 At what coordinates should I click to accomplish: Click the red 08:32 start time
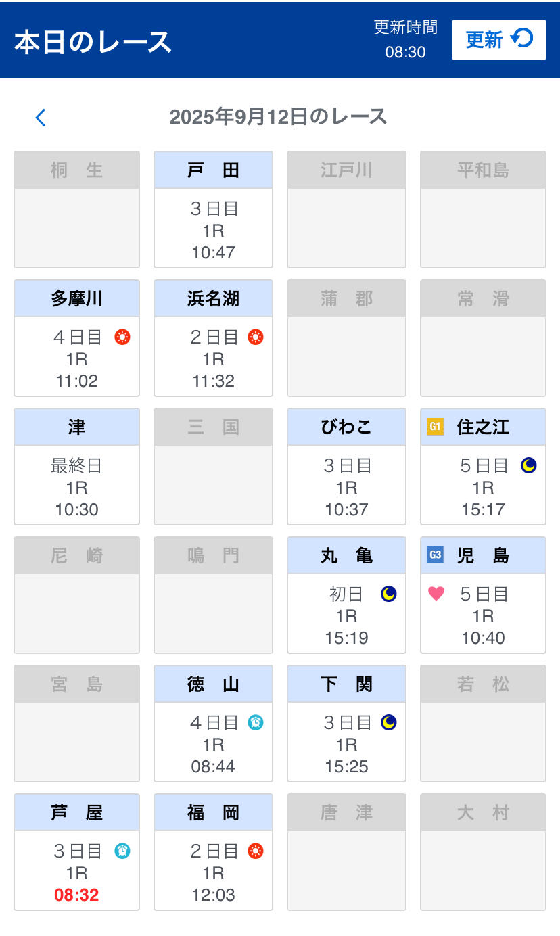coord(76,895)
